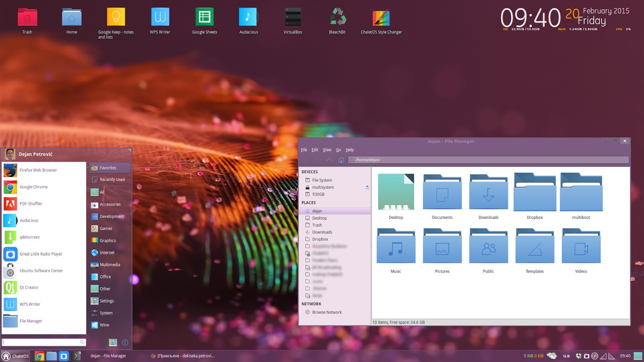Launch BleachBit from the desktop
The height and width of the screenshot is (362, 644).
336,17
